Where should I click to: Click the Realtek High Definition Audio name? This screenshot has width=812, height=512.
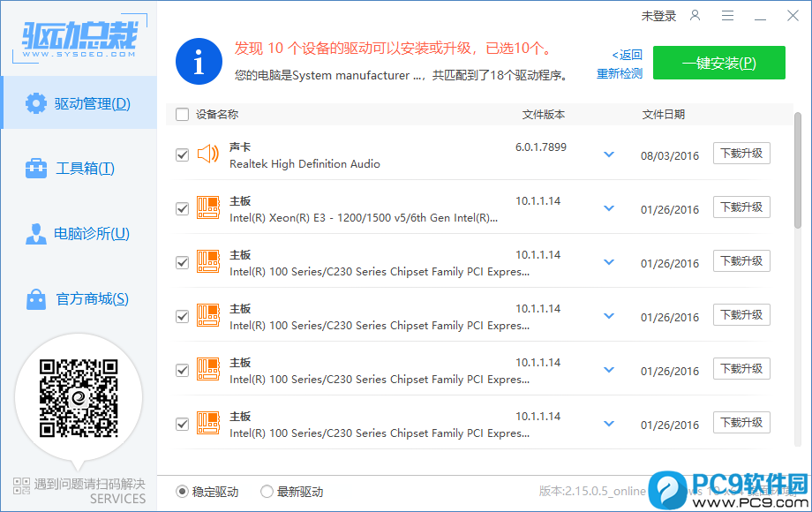[x=304, y=163]
